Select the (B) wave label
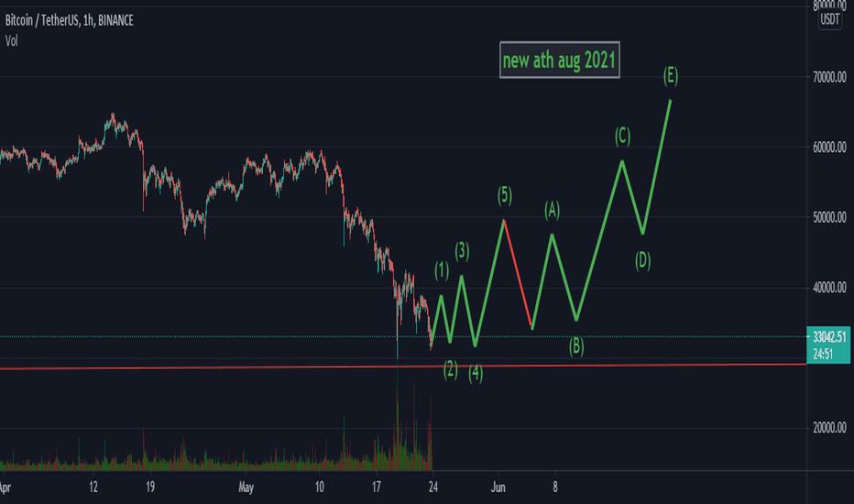Viewport: 854px width, 504px height. [576, 346]
